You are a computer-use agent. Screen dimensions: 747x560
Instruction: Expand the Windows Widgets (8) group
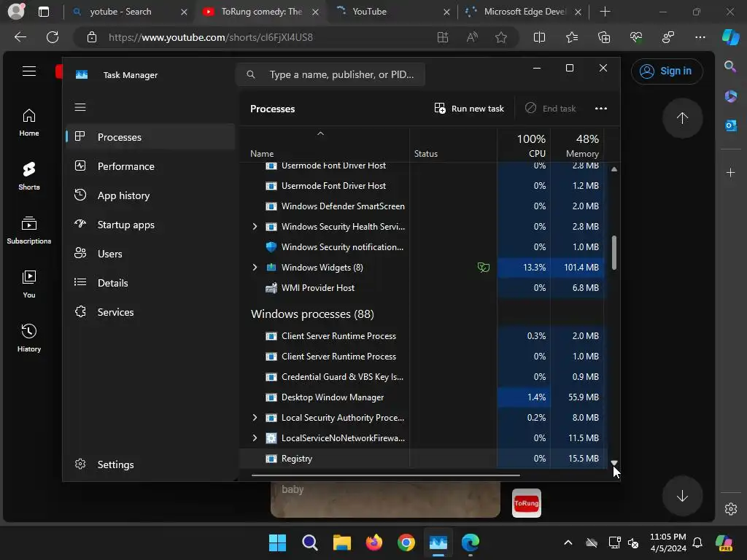[255, 268]
